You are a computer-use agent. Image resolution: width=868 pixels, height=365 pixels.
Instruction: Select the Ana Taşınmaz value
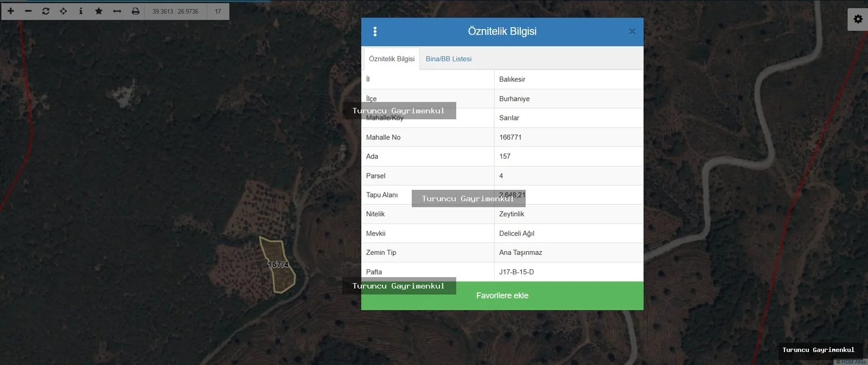click(x=569, y=253)
